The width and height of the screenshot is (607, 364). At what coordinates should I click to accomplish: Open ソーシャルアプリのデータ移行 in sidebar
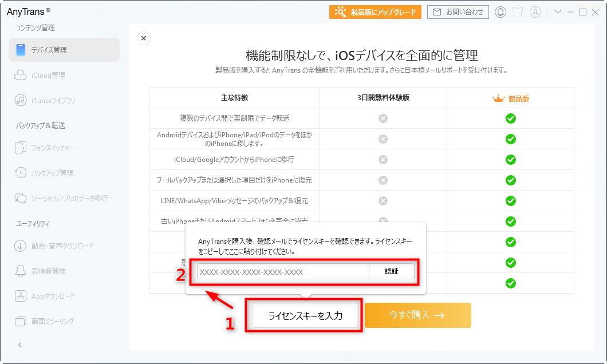pos(69,198)
